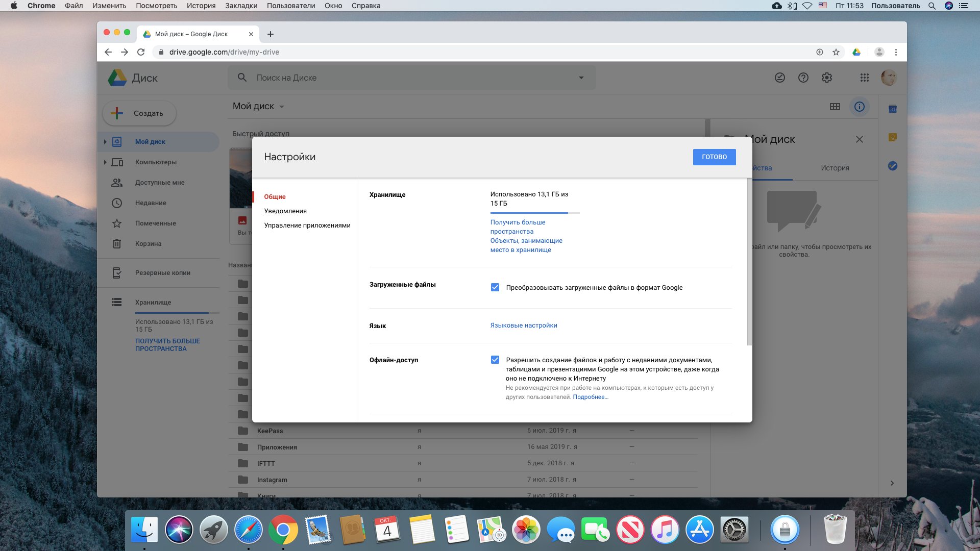
Task: Click the Хранилище storage icon
Action: pos(117,302)
